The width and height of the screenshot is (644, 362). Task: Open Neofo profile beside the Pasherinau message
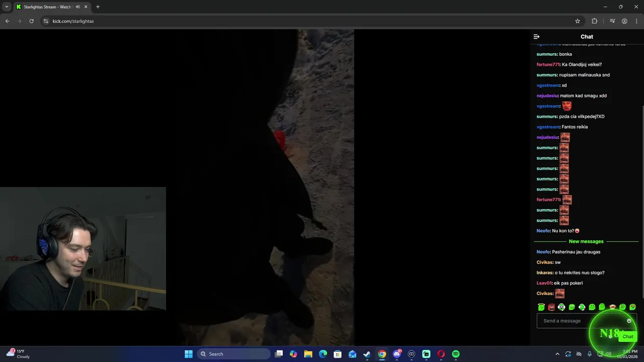coord(543,252)
